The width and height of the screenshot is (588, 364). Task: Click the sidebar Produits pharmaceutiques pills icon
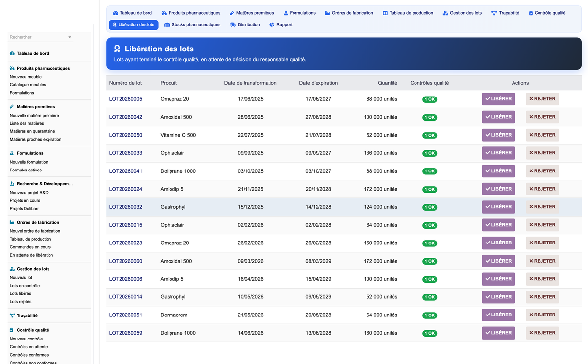(x=12, y=68)
